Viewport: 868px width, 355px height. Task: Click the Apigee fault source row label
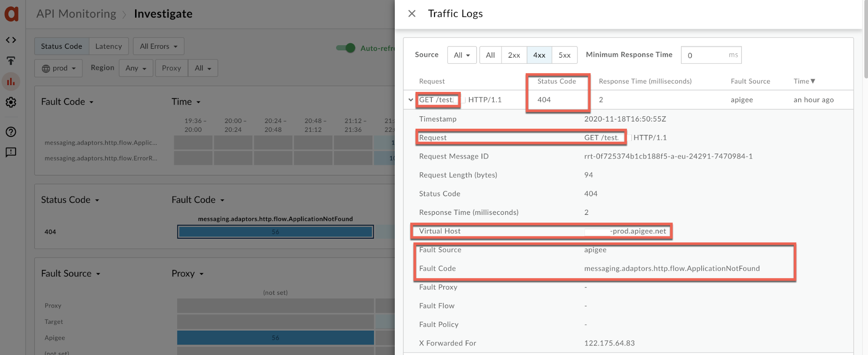(55, 338)
